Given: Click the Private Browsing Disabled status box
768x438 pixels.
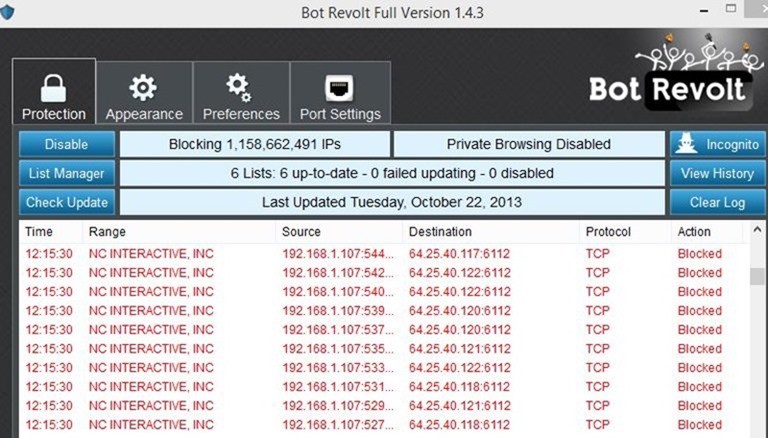Looking at the screenshot, I should 529,144.
